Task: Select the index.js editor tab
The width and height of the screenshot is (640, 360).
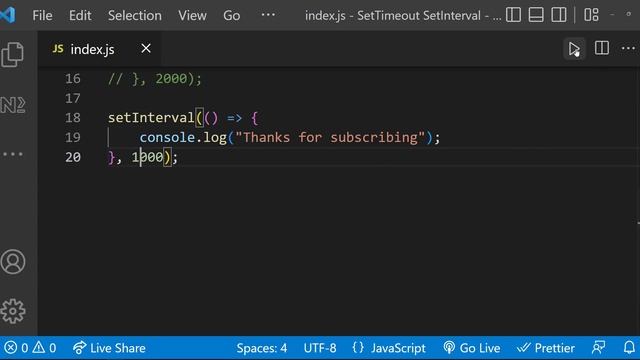Action: tap(100, 49)
